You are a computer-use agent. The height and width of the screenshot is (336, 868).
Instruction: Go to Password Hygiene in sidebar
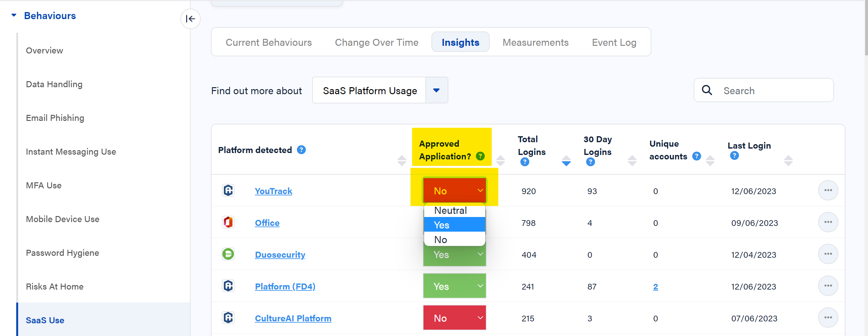[62, 253]
